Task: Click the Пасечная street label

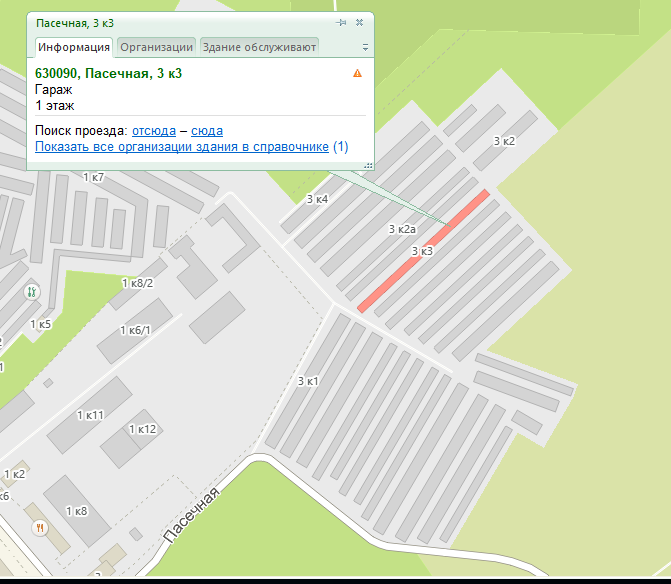Action: click(190, 515)
